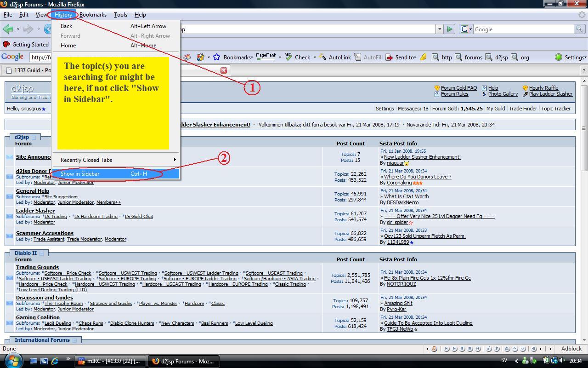
Task: Click the next track button in status bar
Action: [x=478, y=349]
